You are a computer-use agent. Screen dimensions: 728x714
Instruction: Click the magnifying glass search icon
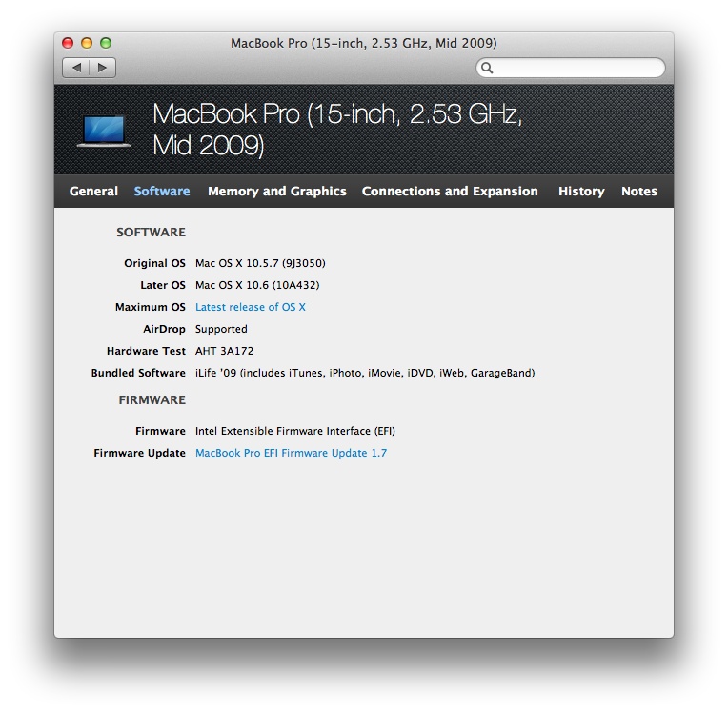coord(487,68)
